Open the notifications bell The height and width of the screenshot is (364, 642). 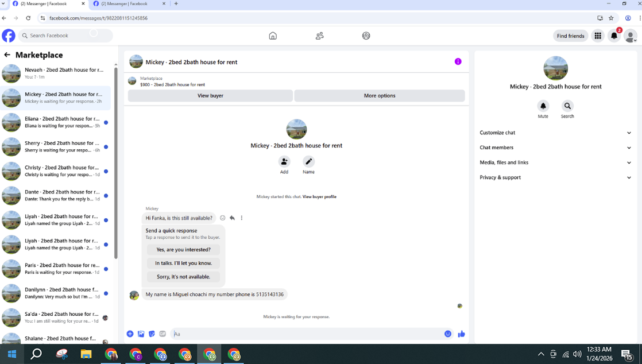(614, 36)
